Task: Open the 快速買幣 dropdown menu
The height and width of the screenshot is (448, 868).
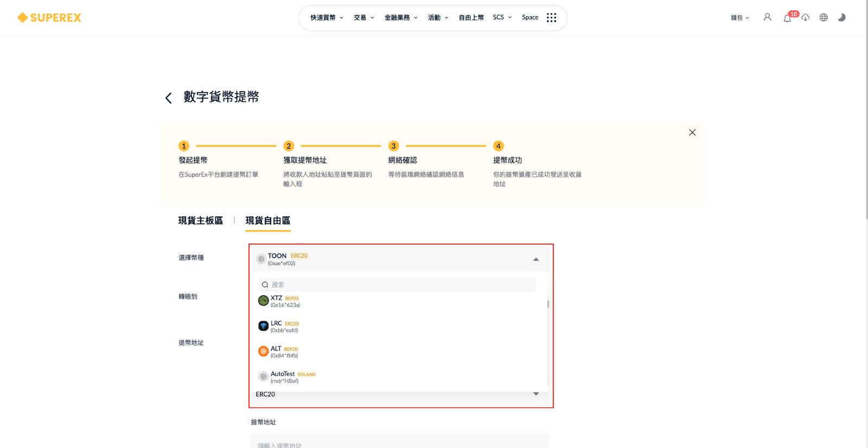Action: click(327, 18)
